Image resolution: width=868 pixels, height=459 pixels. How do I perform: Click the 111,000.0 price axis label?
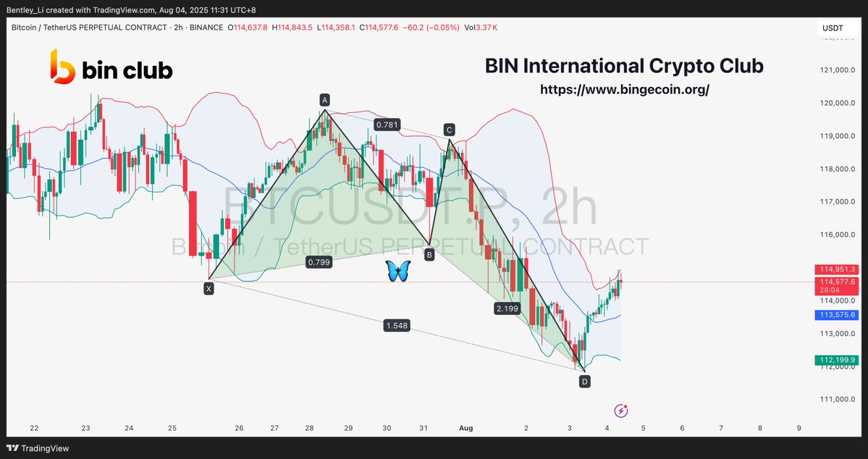point(836,399)
